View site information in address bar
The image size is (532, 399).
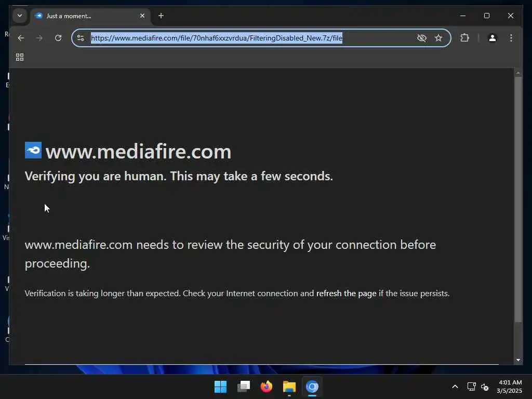81,38
